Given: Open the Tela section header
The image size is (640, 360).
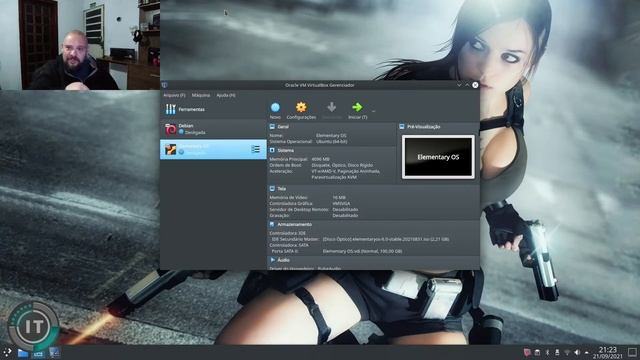Looking at the screenshot, I should [x=281, y=189].
